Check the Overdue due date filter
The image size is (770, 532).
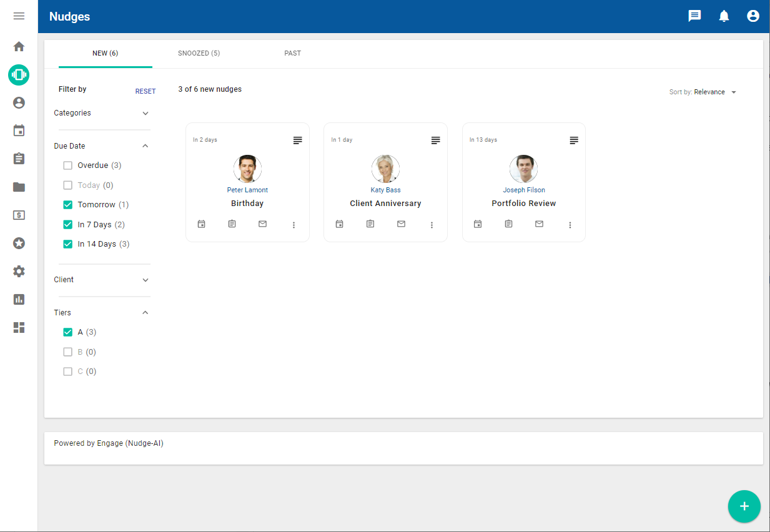point(68,165)
